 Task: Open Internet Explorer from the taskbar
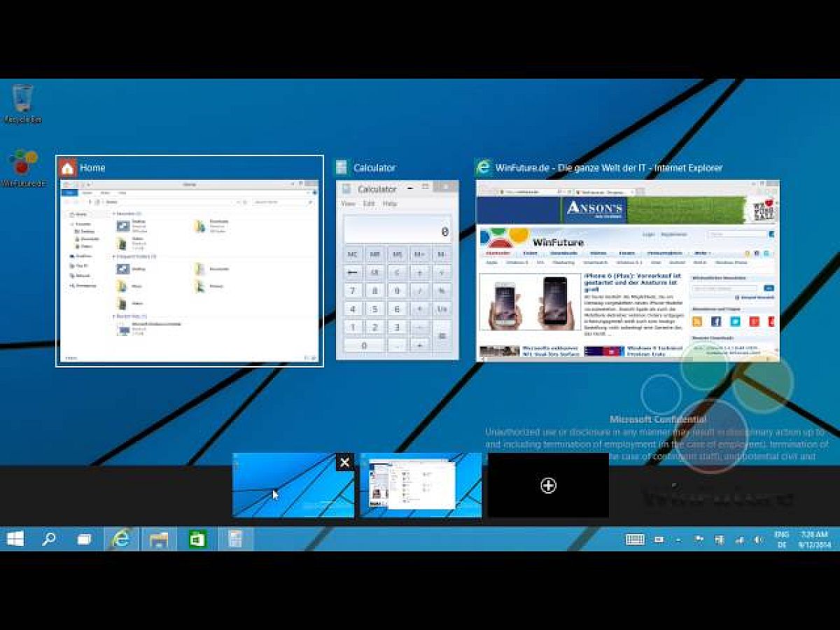[121, 538]
